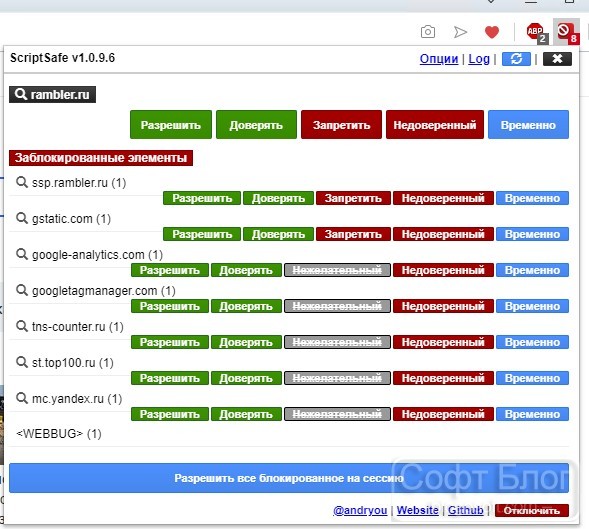Screen dimensions: 589x529
Task: Click the magnifier icon next to gstatic.com
Action: pos(22,218)
